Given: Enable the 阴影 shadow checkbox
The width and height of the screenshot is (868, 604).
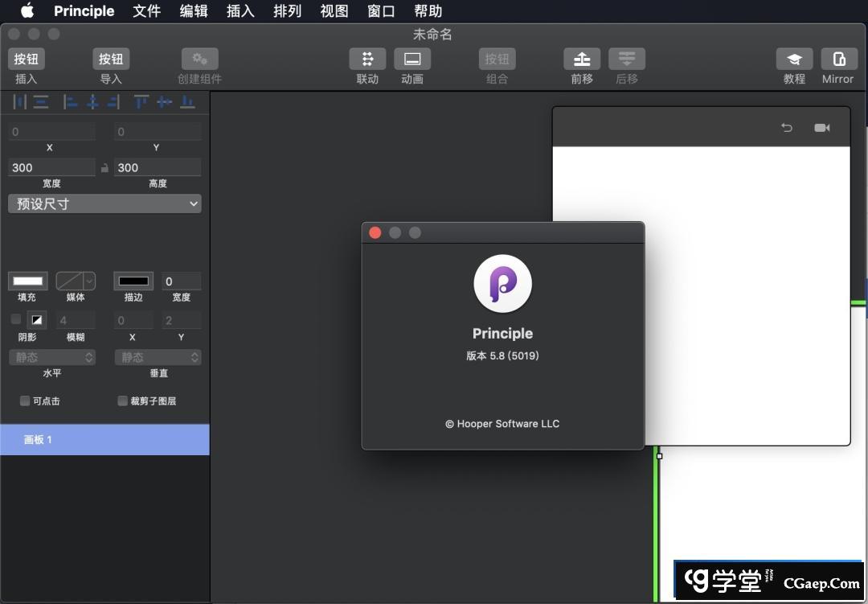Looking at the screenshot, I should click(x=16, y=319).
